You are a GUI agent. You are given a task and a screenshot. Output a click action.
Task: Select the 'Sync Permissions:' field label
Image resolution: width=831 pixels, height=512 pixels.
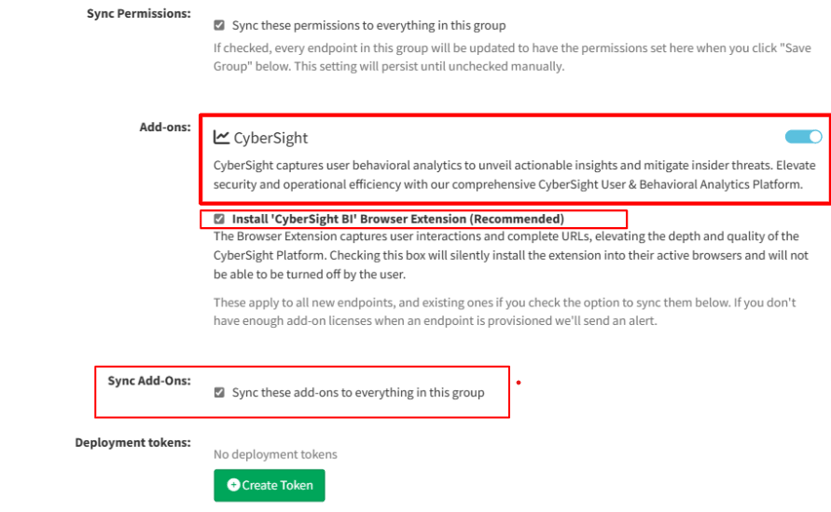pos(138,14)
